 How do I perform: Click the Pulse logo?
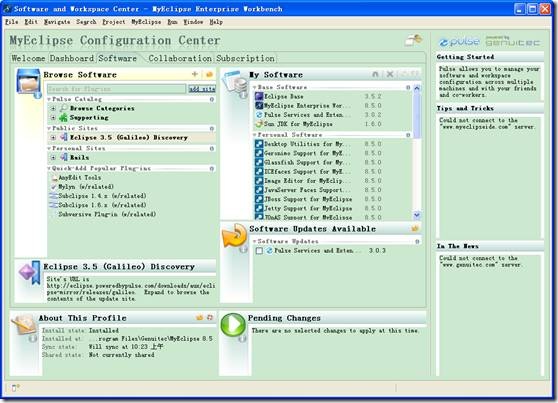click(459, 42)
